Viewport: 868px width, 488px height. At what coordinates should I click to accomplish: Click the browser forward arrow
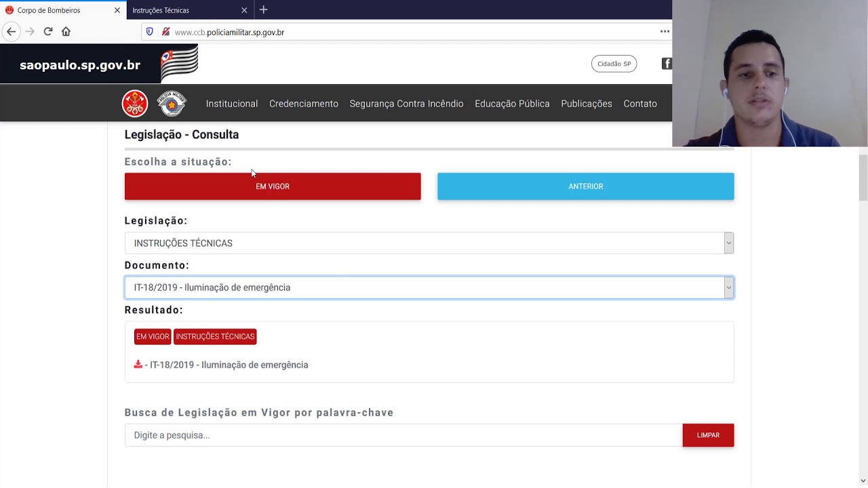(29, 31)
